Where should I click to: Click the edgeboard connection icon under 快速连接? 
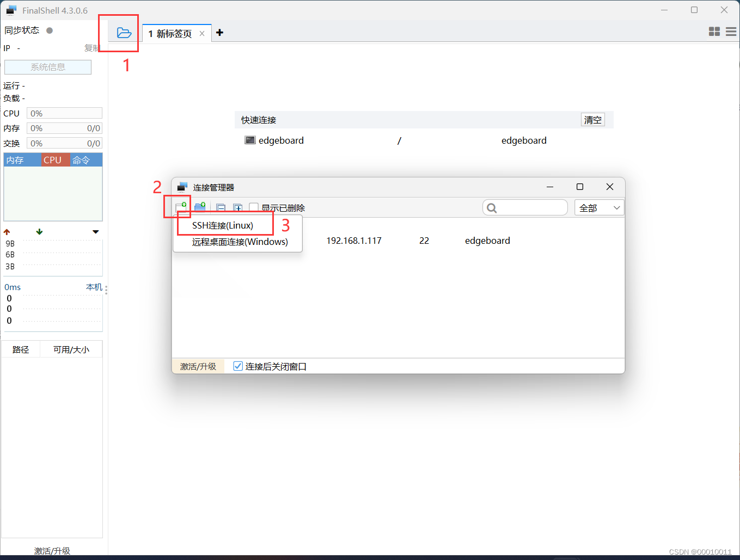click(250, 140)
